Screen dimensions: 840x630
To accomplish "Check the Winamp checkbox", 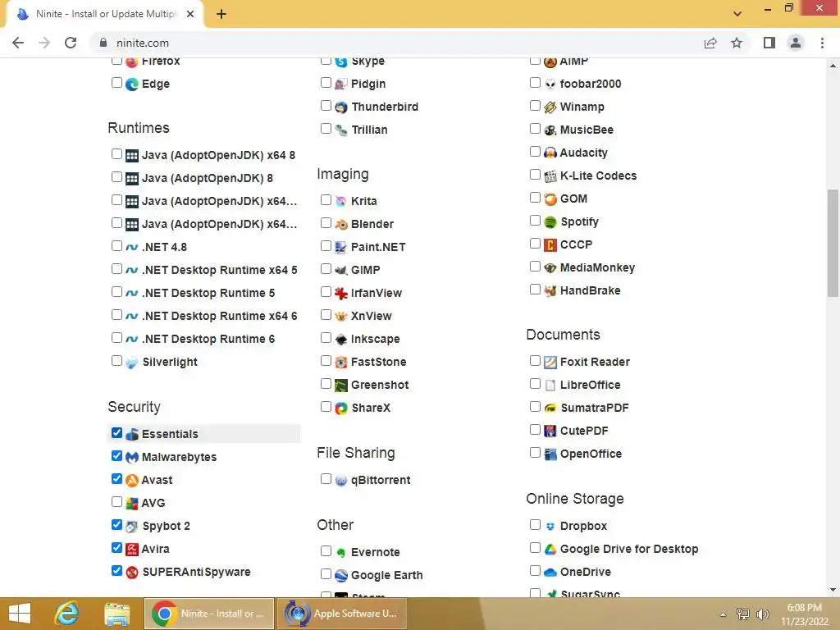I will coord(535,106).
